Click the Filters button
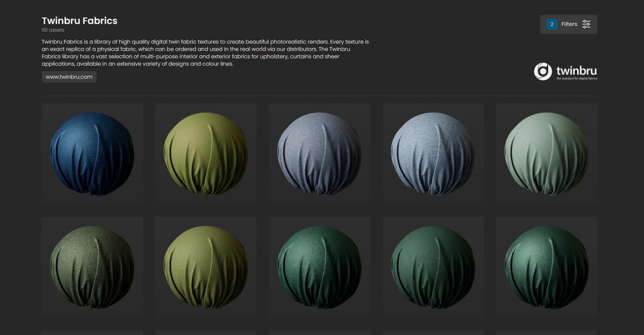The height and width of the screenshot is (335, 644). 569,24
